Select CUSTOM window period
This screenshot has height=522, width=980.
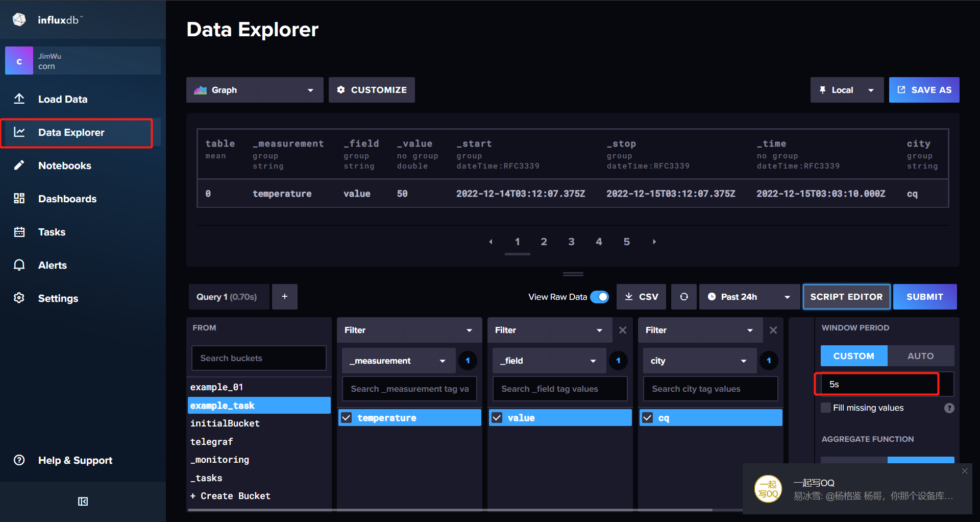click(854, 356)
